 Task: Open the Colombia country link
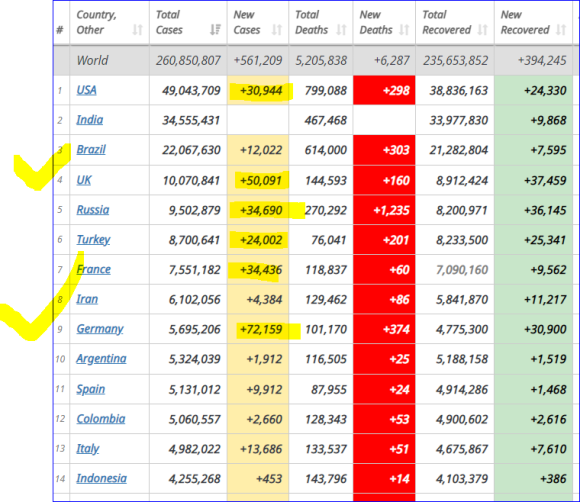(101, 419)
